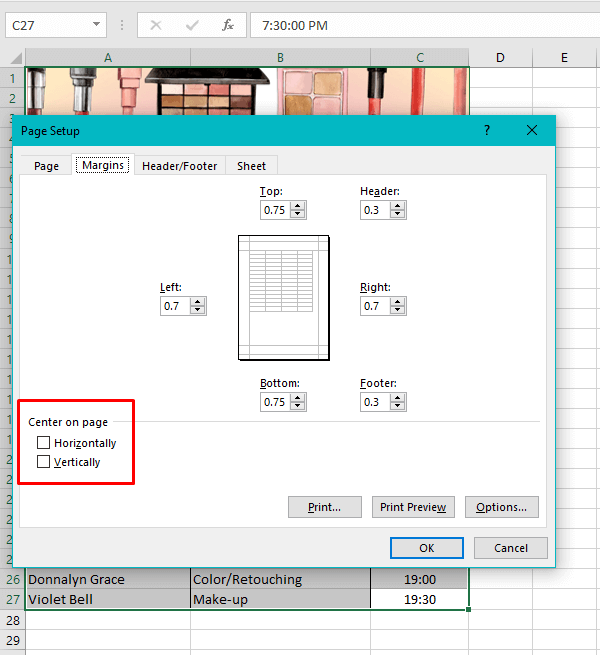This screenshot has width=600, height=655.
Task: Enable Horizontally center on page
Action: pos(43,443)
